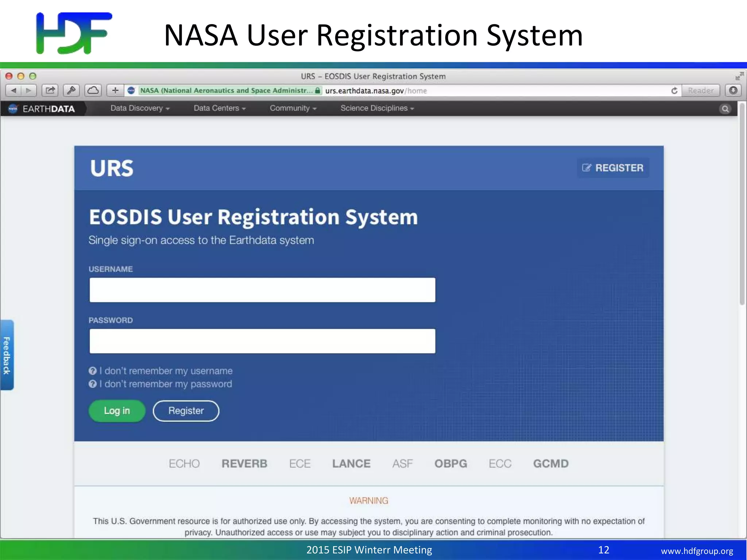Open the Share icon in the toolbar
The height and width of the screenshot is (560, 747).
50,90
